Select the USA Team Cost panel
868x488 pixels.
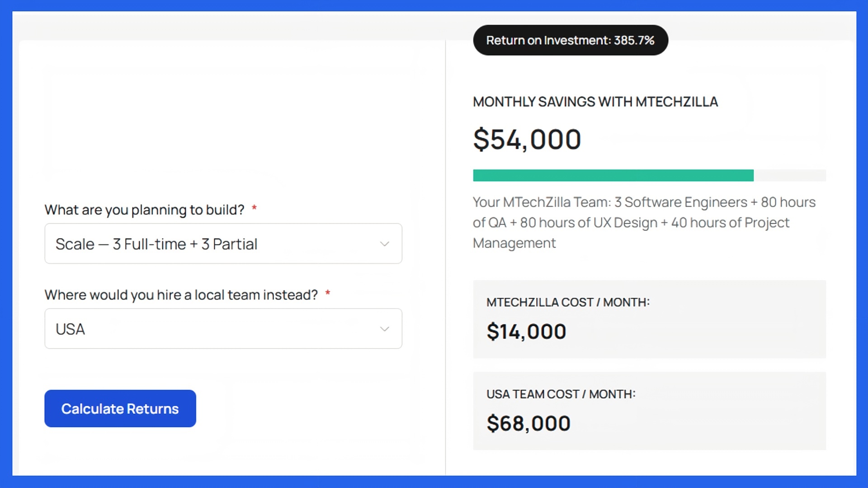click(650, 411)
